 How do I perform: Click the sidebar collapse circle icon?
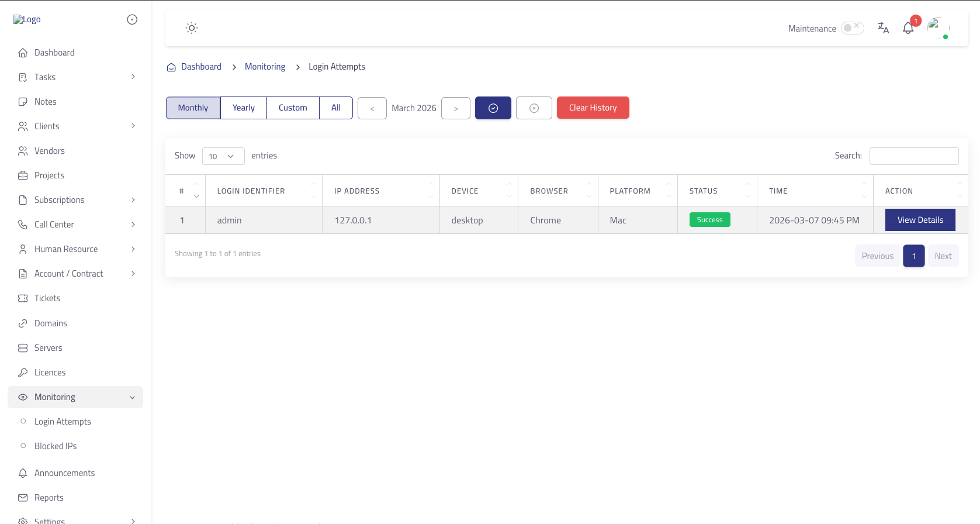[132, 19]
